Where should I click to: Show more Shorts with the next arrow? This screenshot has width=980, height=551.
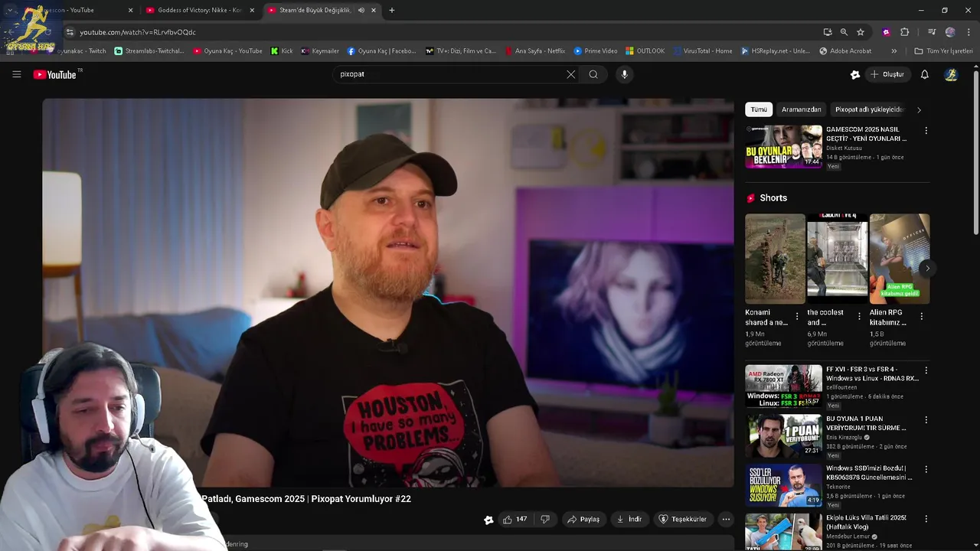coord(927,268)
